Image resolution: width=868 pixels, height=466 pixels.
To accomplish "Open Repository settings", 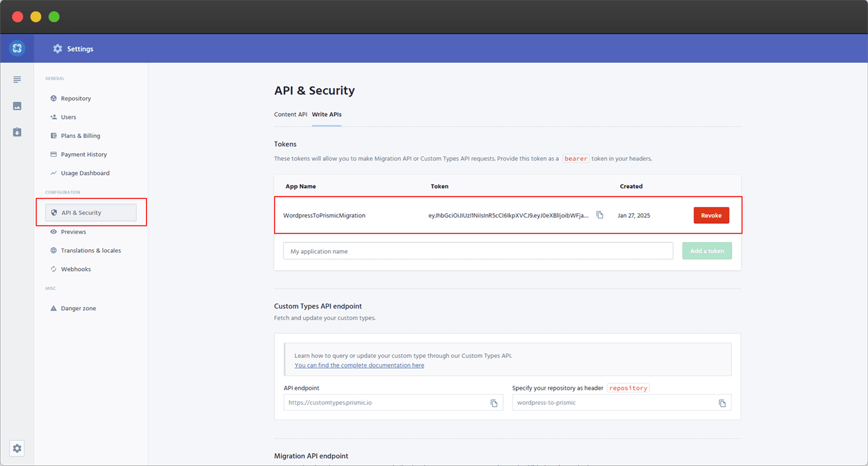I will click(x=75, y=98).
